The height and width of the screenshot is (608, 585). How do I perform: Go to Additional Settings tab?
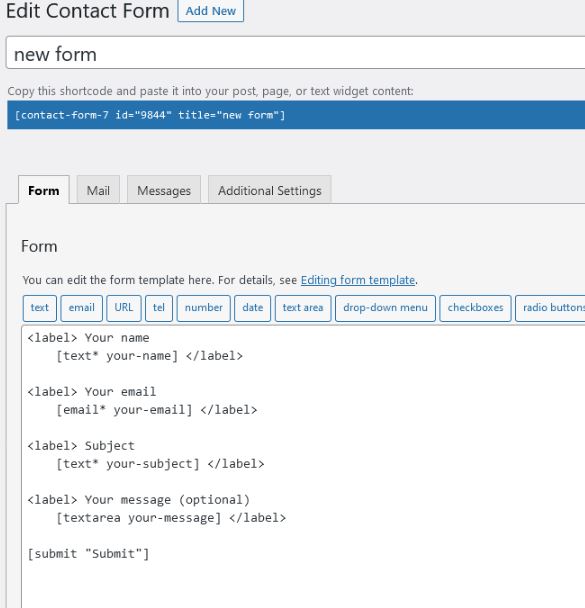pos(269,190)
